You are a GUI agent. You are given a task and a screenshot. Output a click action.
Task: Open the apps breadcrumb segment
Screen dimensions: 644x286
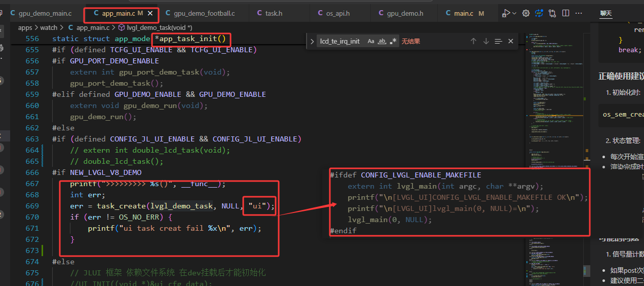point(25,27)
